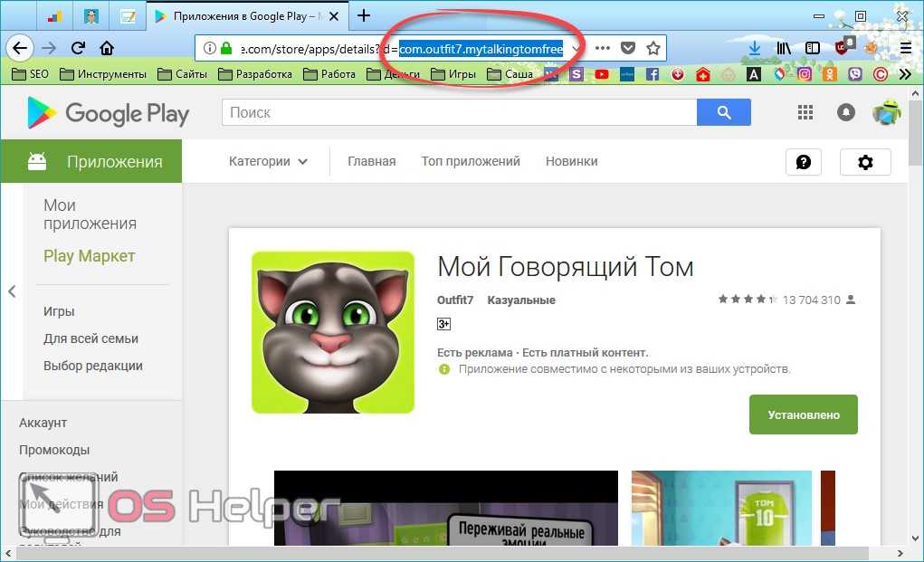Go to the browser home page
924x562 pixels.
click(x=107, y=48)
